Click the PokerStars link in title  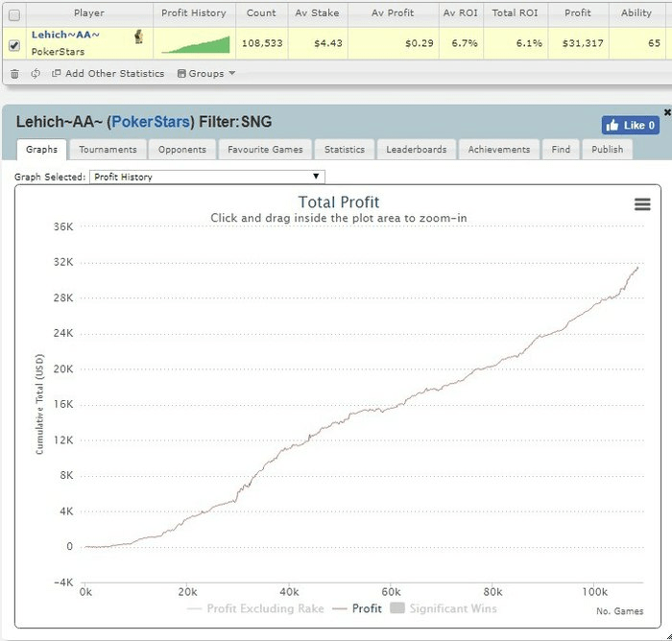[x=154, y=124]
